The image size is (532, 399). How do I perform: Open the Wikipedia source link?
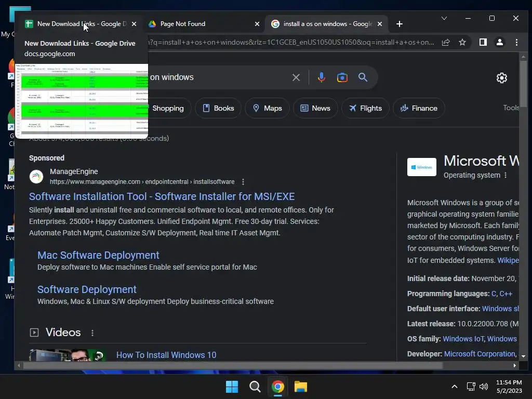[508, 260]
